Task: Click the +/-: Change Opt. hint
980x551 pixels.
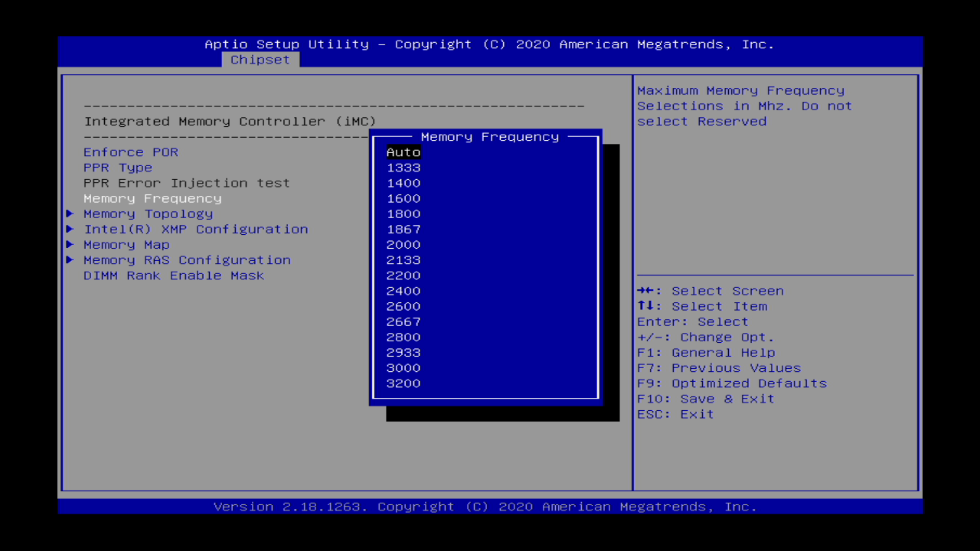Action: click(x=706, y=337)
